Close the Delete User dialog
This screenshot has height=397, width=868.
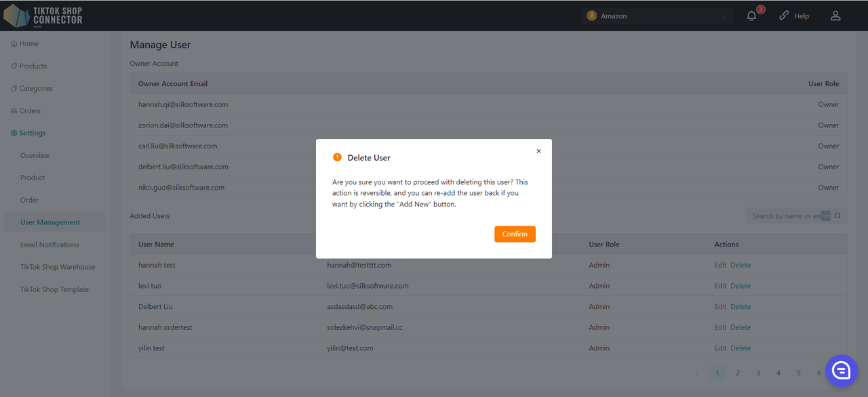click(538, 151)
